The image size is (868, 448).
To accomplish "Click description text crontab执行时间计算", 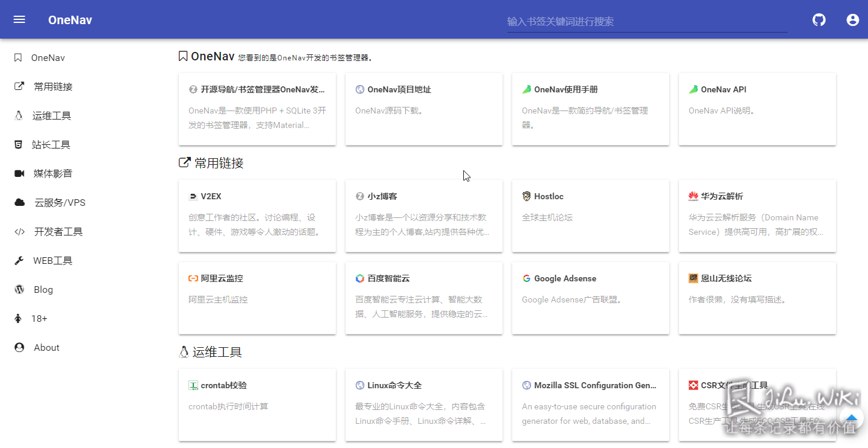I will [228, 406].
